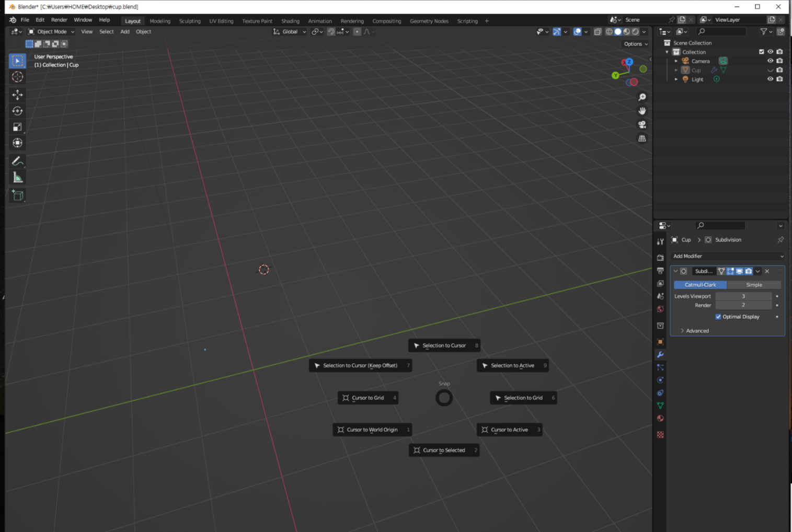
Task: Choose the Annotate pencil tool
Action: tap(17, 161)
